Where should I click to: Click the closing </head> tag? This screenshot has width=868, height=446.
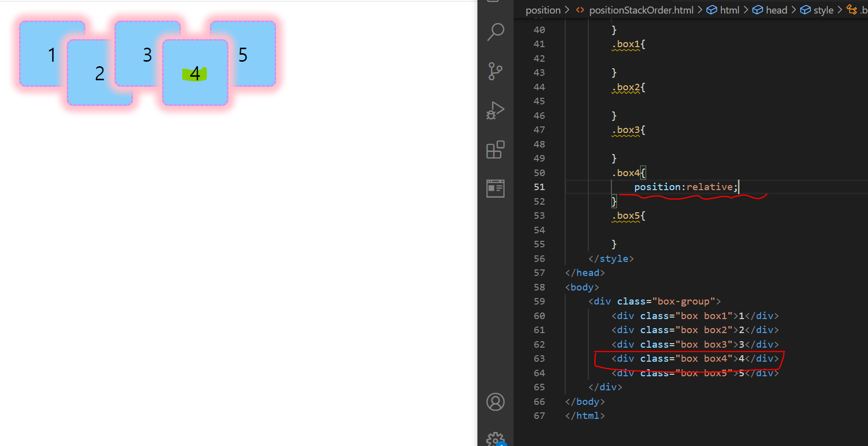click(x=585, y=273)
